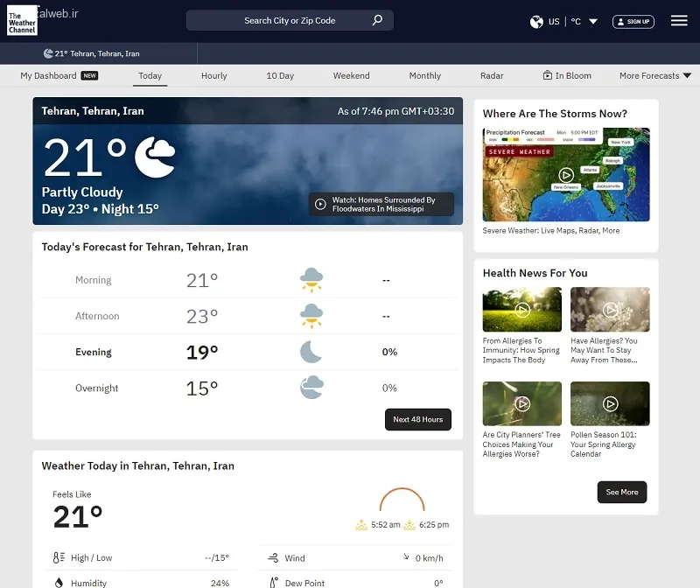Click the globe language icon
This screenshot has width=700, height=588.
pos(536,21)
